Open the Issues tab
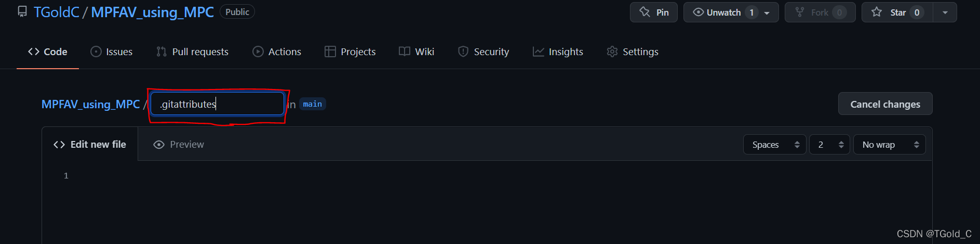The height and width of the screenshot is (244, 980). [112, 52]
